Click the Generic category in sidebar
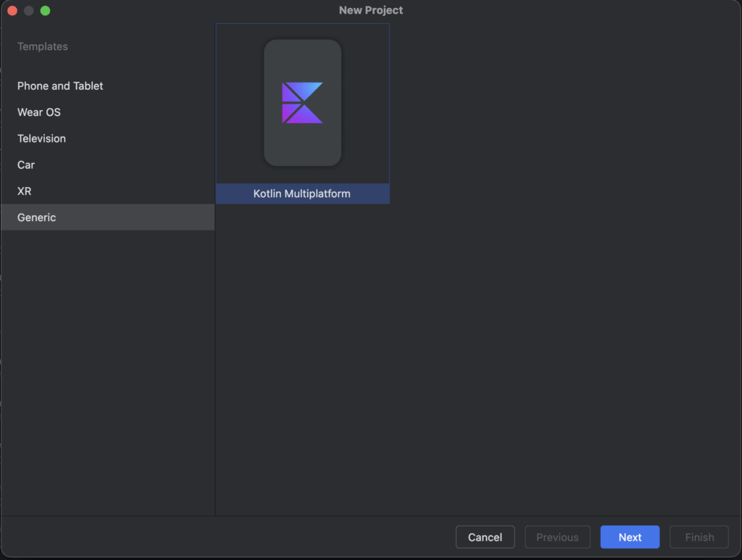The width and height of the screenshot is (742, 560). (37, 217)
